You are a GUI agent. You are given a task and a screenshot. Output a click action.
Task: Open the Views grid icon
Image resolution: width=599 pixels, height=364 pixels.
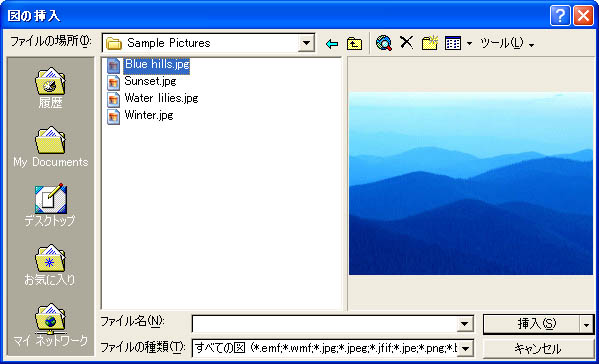click(x=453, y=43)
